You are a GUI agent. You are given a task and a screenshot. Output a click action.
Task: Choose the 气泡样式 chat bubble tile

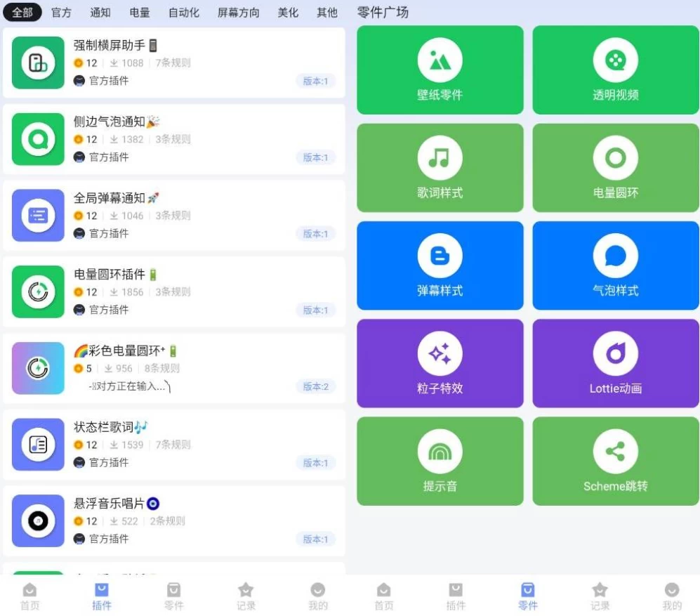click(615, 266)
